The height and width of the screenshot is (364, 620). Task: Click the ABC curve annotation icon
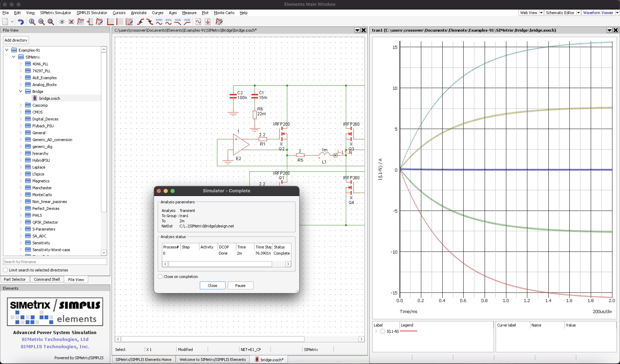click(80, 22)
